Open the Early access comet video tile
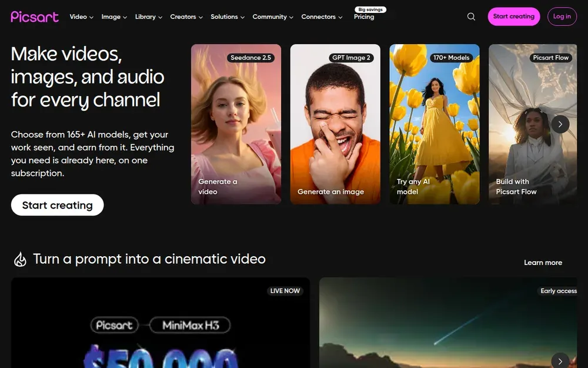588x368 pixels. [448, 323]
